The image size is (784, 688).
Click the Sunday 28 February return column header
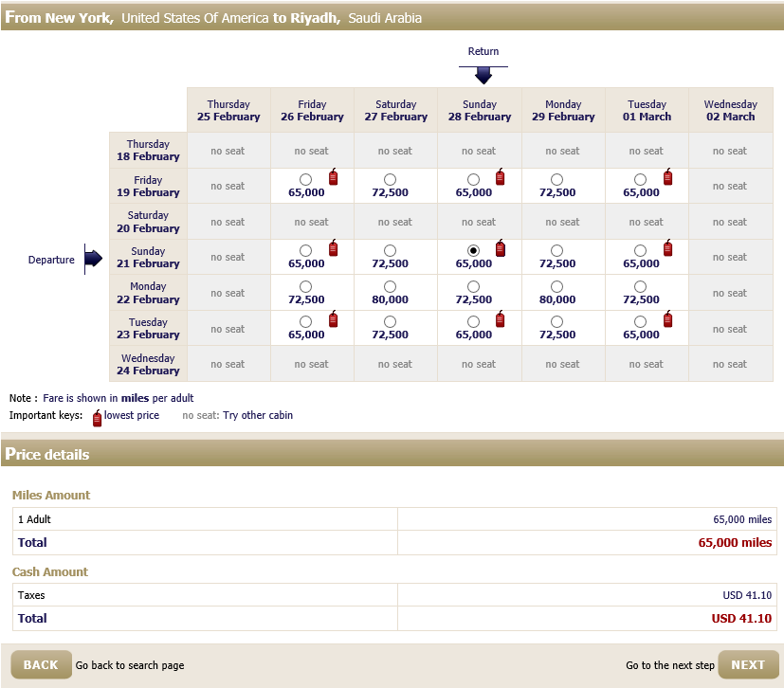coord(479,111)
